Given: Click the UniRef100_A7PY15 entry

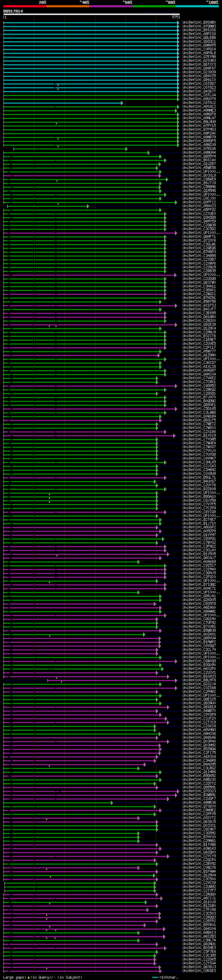Looking at the screenshot, I should 199,125.
